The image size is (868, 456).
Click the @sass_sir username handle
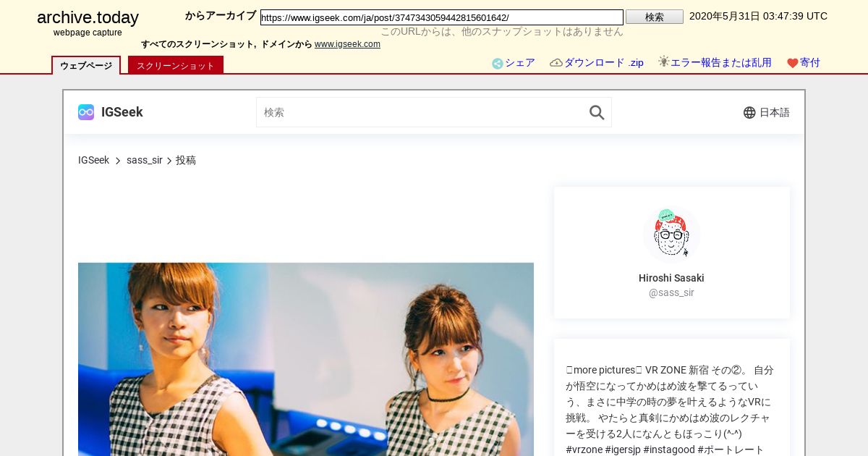coord(671,292)
